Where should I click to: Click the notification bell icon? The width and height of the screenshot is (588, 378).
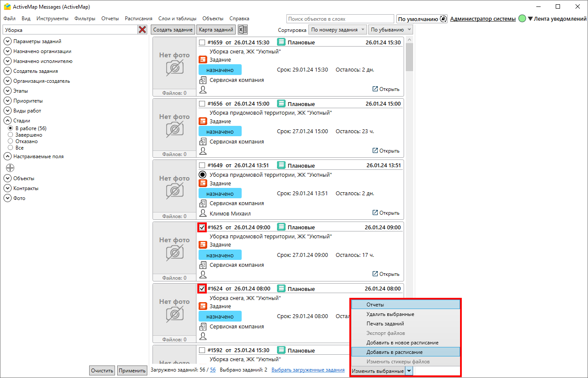444,19
